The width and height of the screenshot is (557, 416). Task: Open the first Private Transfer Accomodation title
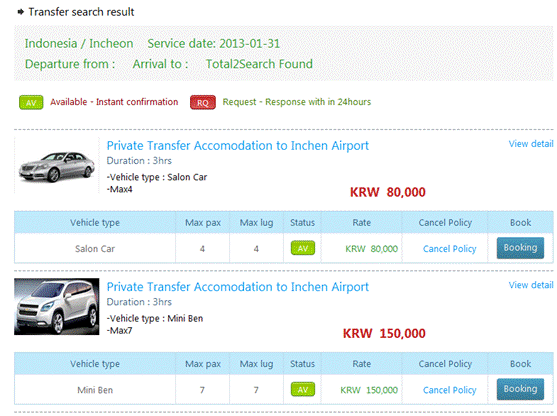coord(238,146)
